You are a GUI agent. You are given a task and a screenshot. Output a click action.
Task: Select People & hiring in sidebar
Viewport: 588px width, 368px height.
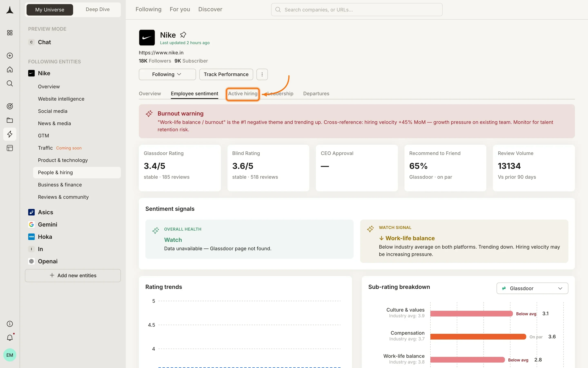(x=77, y=172)
